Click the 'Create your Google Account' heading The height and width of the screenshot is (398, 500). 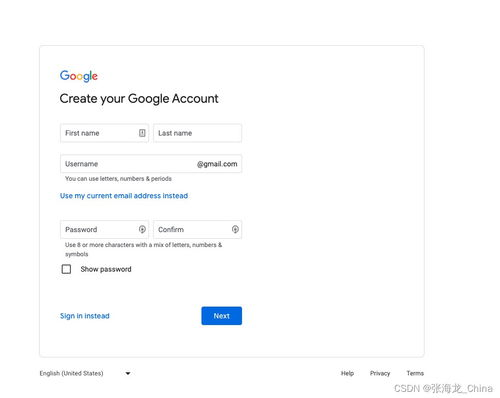tap(139, 99)
